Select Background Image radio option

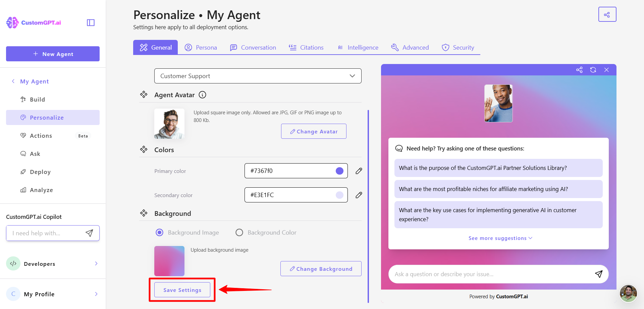pos(160,233)
